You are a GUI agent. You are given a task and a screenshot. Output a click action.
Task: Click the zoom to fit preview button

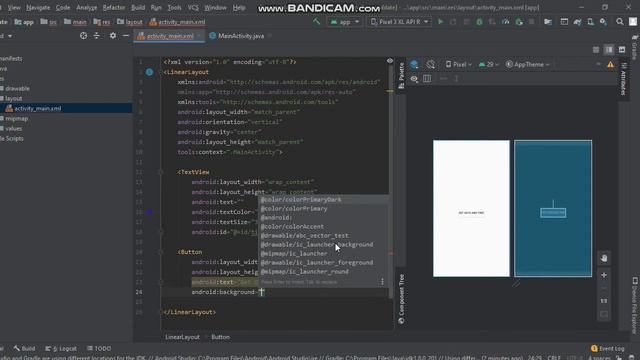604,315
